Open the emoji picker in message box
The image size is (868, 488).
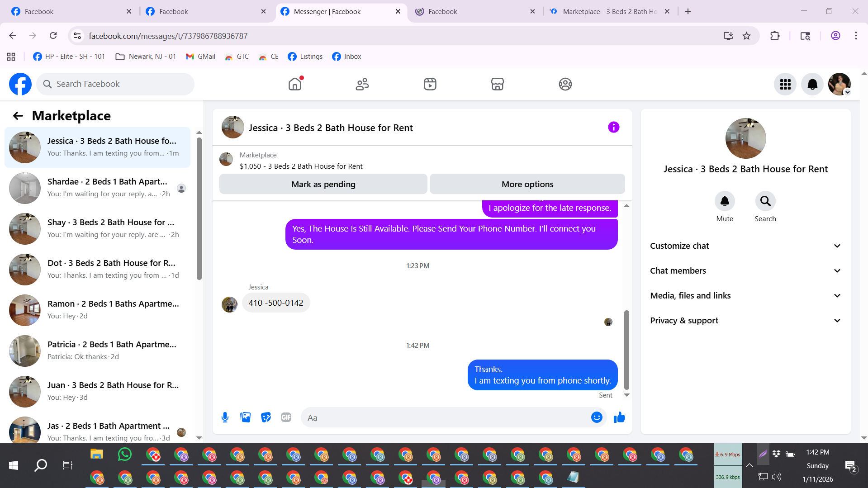597,417
